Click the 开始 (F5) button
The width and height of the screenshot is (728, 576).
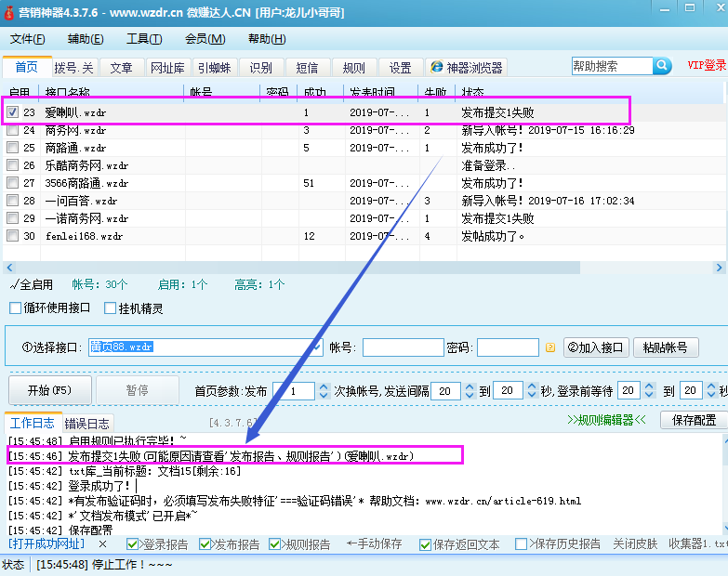point(49,390)
